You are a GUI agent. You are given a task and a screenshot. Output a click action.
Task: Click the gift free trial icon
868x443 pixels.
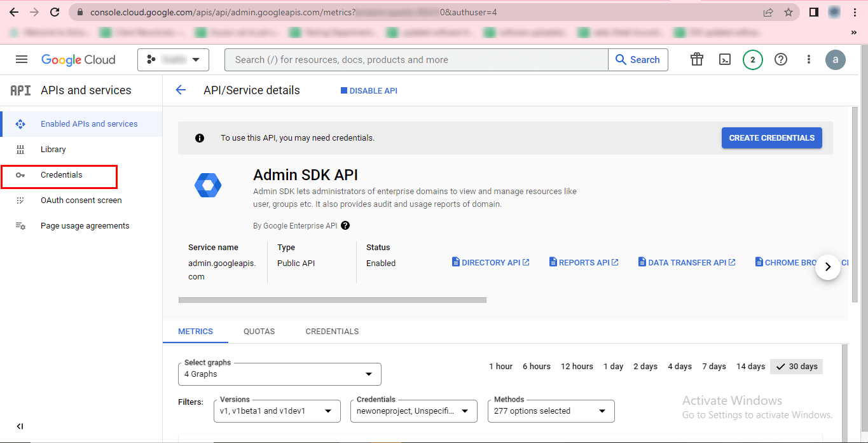[697, 59]
